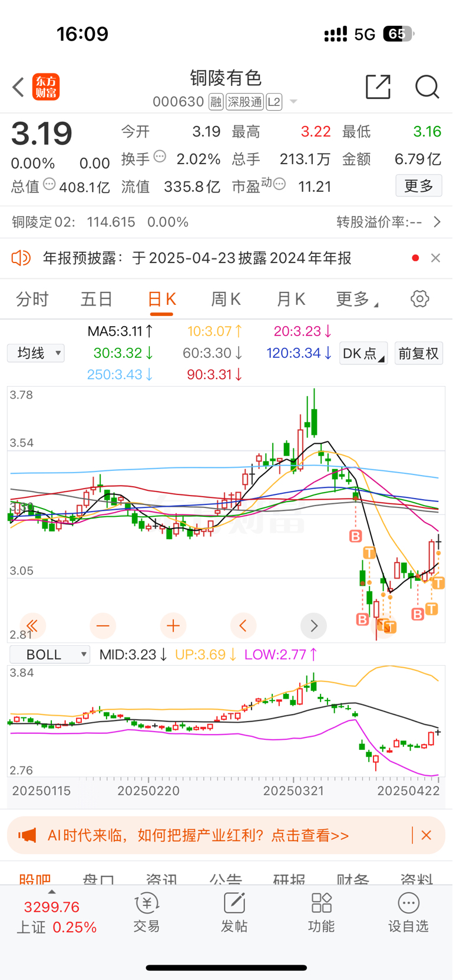Expand the 上证 index bar arrow
453x980 pixels.
pos(51,892)
